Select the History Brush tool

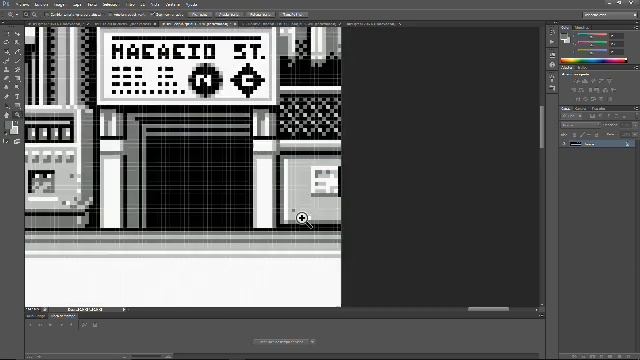coord(17,70)
